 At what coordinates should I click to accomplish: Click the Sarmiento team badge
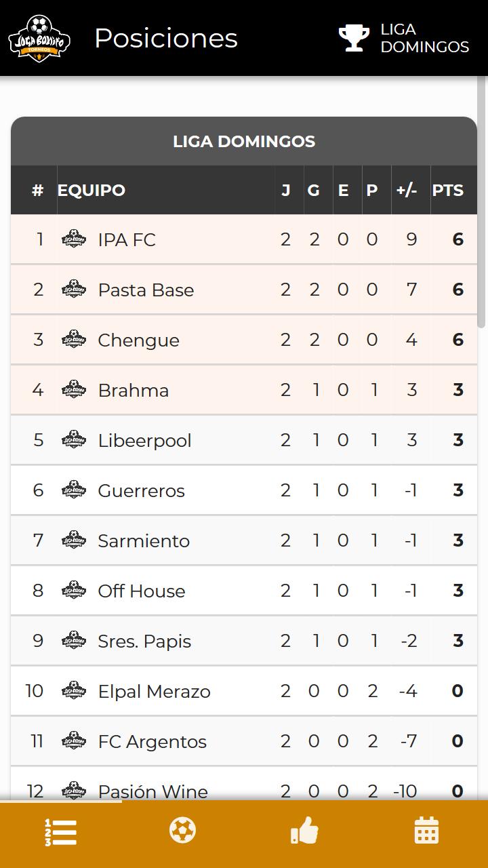[74, 540]
